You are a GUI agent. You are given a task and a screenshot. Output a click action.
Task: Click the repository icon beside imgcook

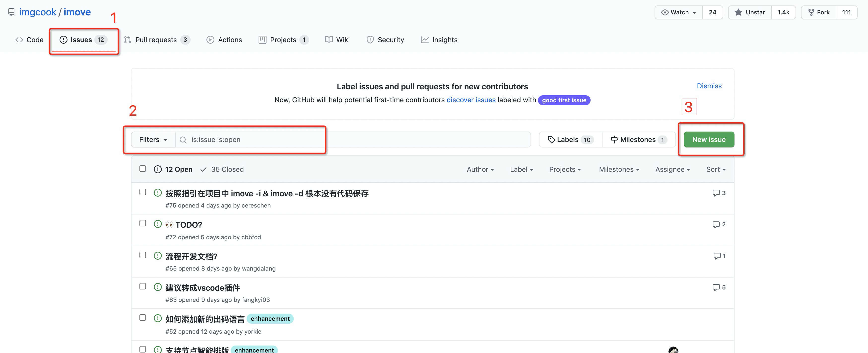(x=11, y=12)
